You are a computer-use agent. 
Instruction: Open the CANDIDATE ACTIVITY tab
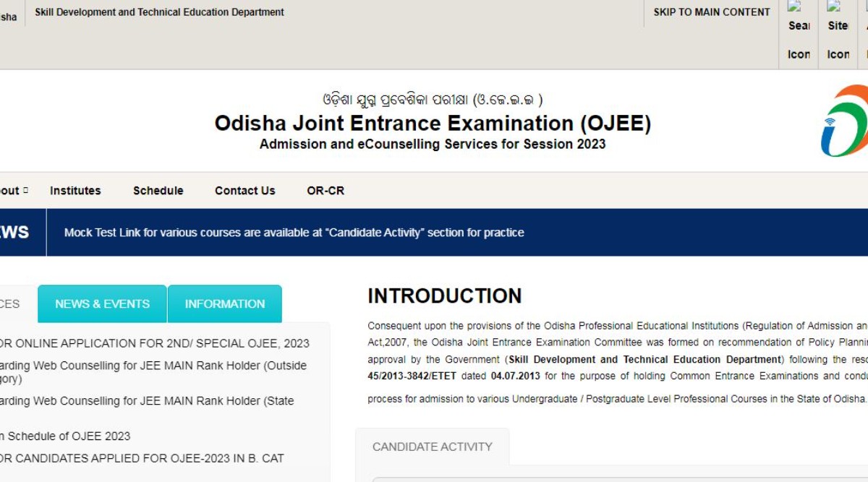[x=432, y=447]
